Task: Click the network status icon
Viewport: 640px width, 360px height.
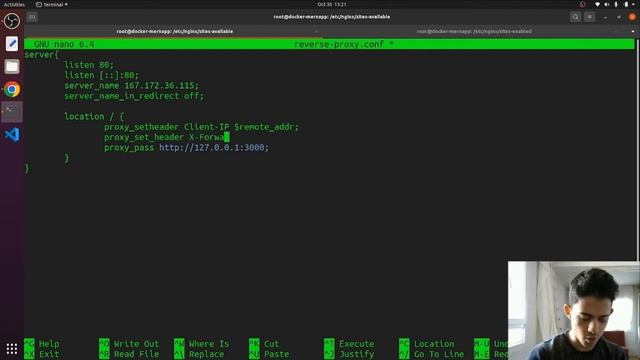Action: (597, 4)
